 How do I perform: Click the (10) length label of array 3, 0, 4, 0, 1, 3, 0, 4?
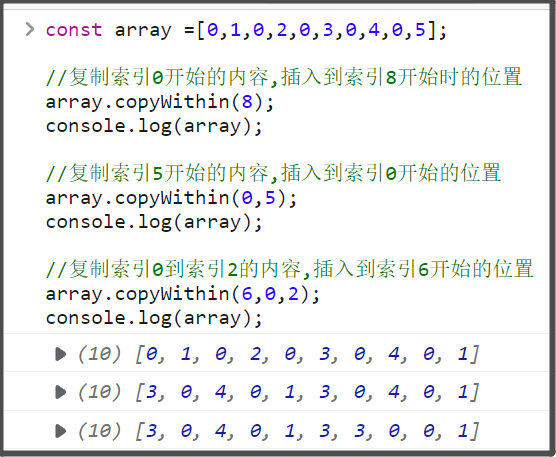100,392
